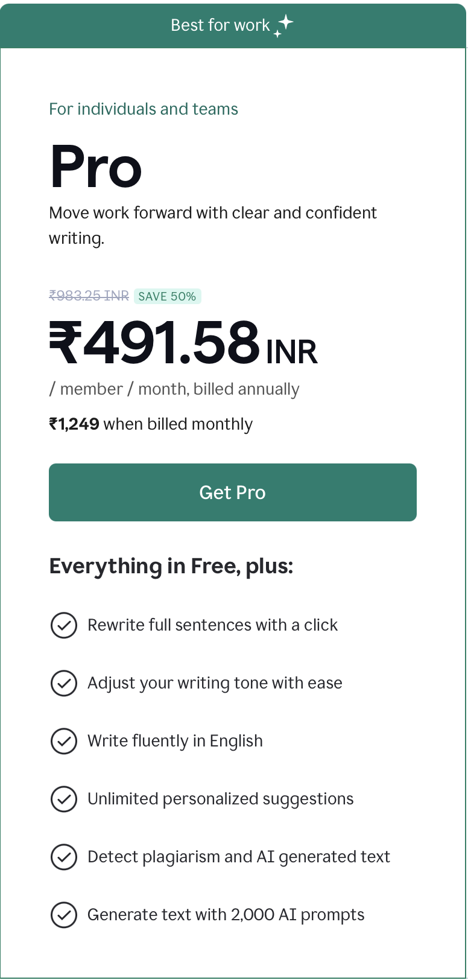Click the checkmark next to Adjust your writing tone
468x980 pixels.
pyautogui.click(x=64, y=683)
